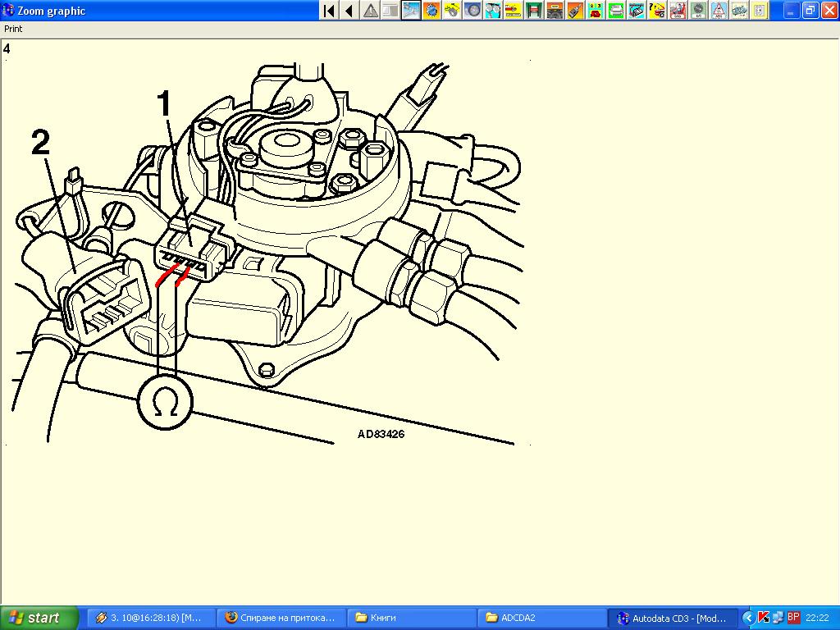Click the air conditioning A/C icon

[x=698, y=11]
